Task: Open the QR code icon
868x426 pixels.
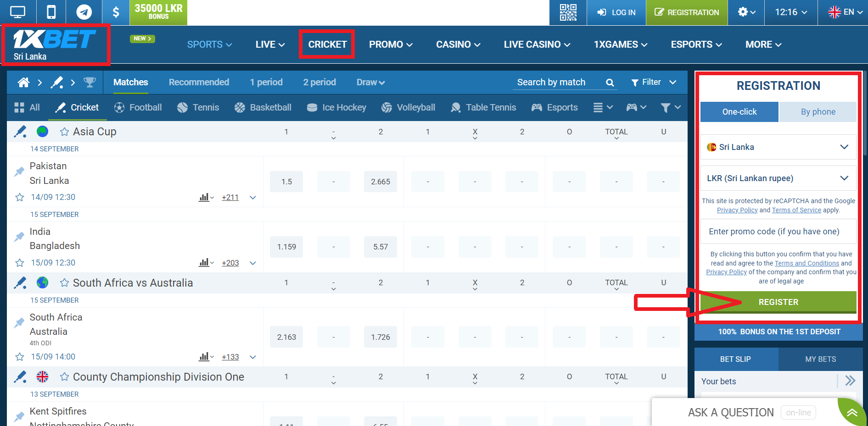Action: pos(568,12)
